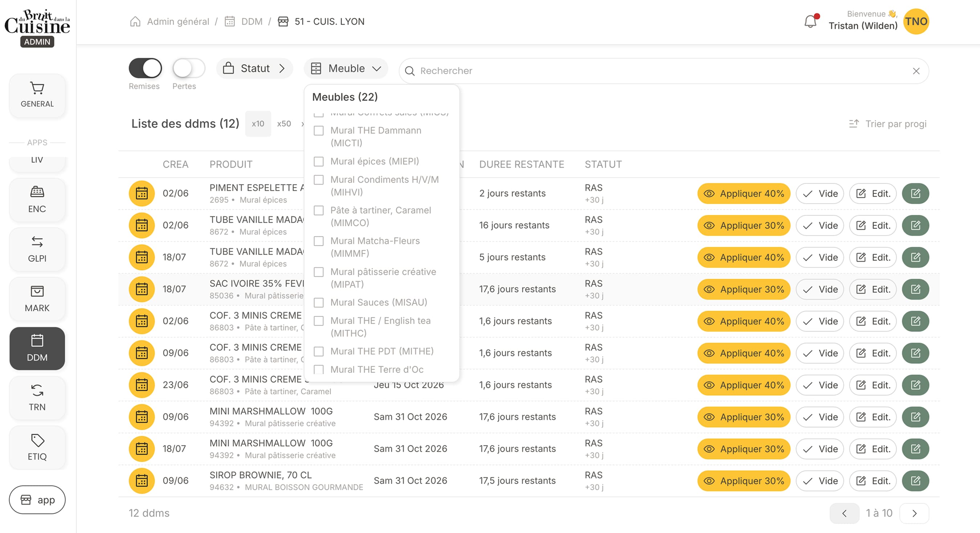
Task: Open the GENERAL cart section in sidebar
Action: click(37, 95)
